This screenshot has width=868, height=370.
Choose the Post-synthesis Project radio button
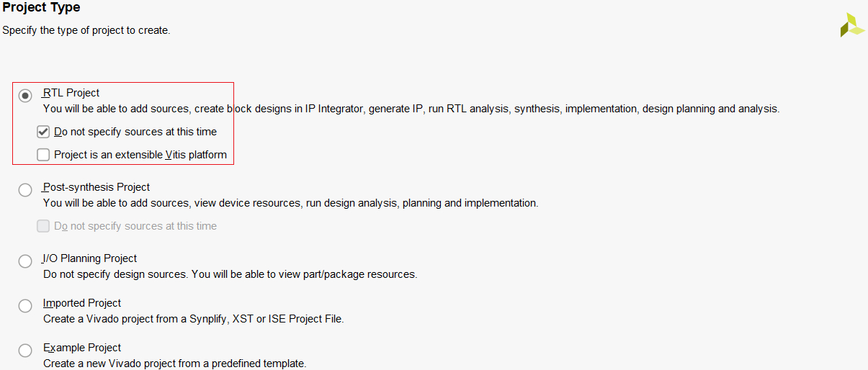(x=26, y=190)
